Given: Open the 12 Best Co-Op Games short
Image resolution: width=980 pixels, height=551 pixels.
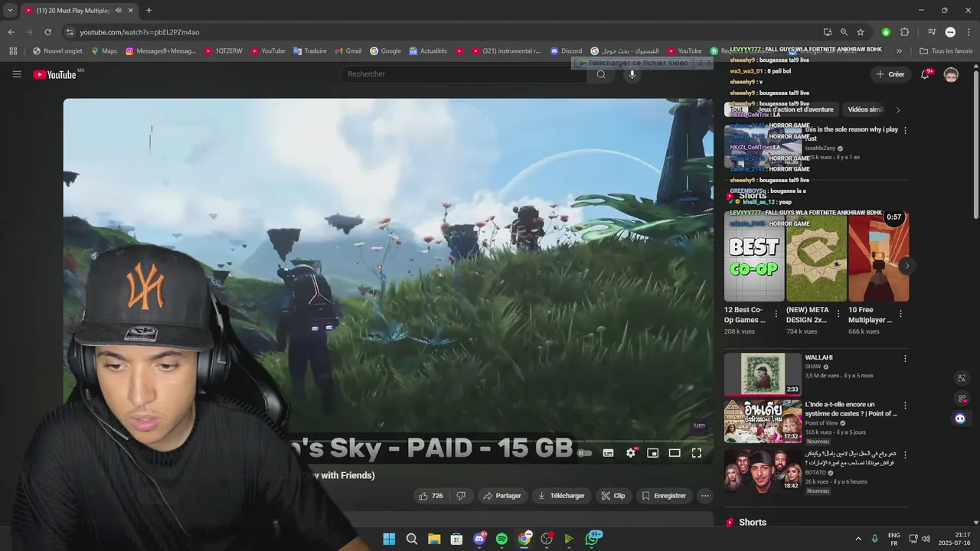Looking at the screenshot, I should click(x=754, y=257).
